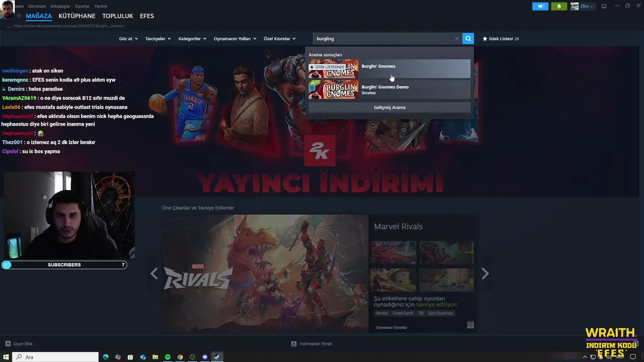Click the star icon next to İstek Listesi
Image resolution: width=644 pixels, height=362 pixels.
coord(485,39)
